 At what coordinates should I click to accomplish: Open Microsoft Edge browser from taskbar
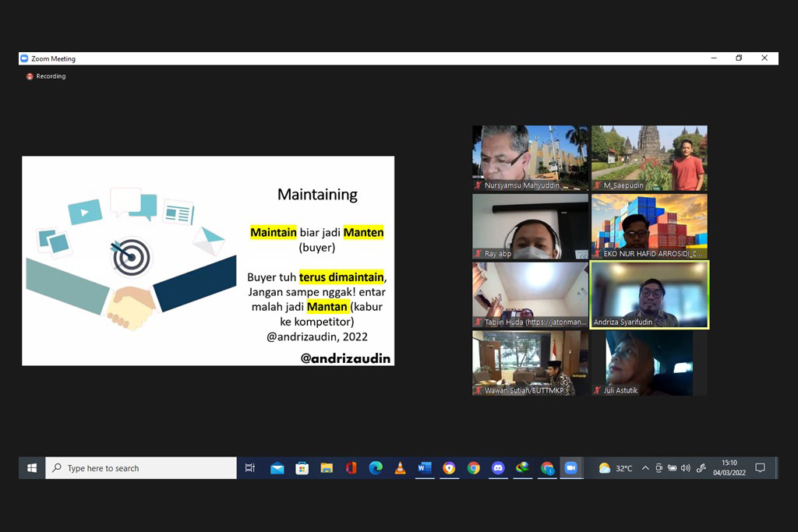click(376, 468)
